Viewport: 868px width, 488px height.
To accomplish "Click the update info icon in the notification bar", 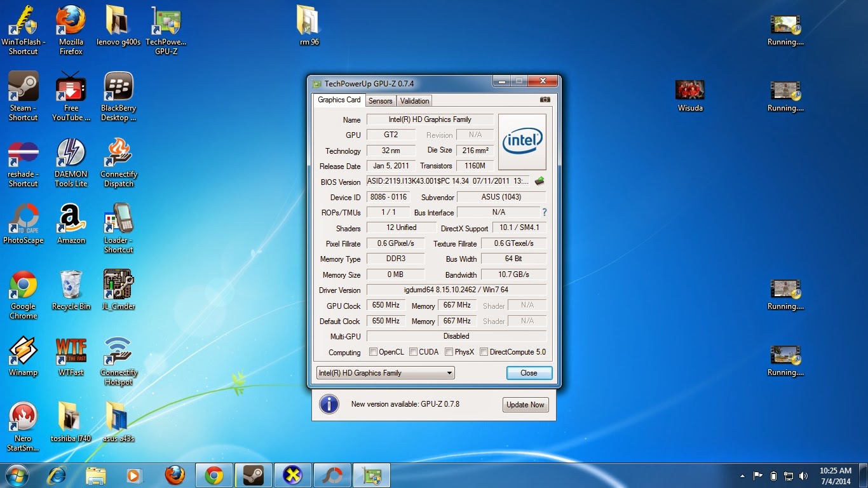I will pos(329,404).
